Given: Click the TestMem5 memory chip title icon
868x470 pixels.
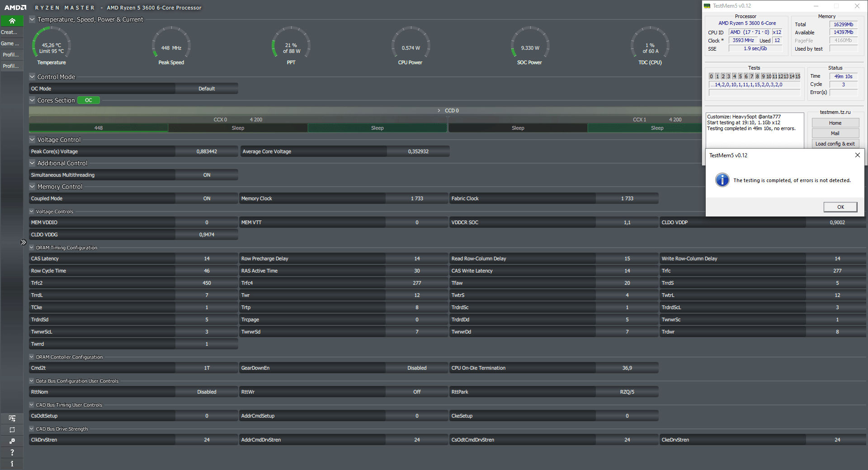Looking at the screenshot, I should click(707, 6).
